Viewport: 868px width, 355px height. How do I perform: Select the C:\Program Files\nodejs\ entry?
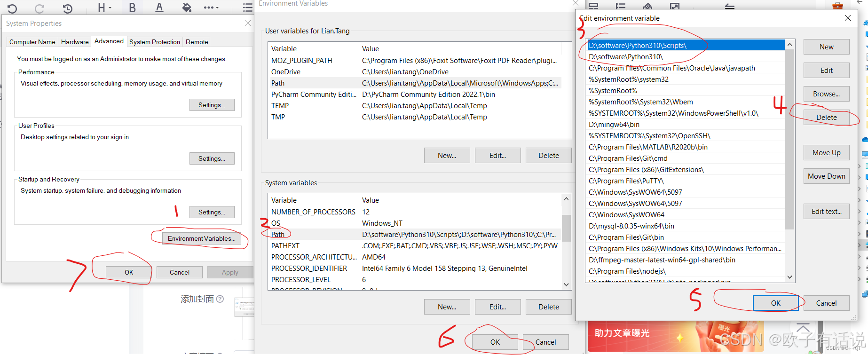(x=686, y=271)
